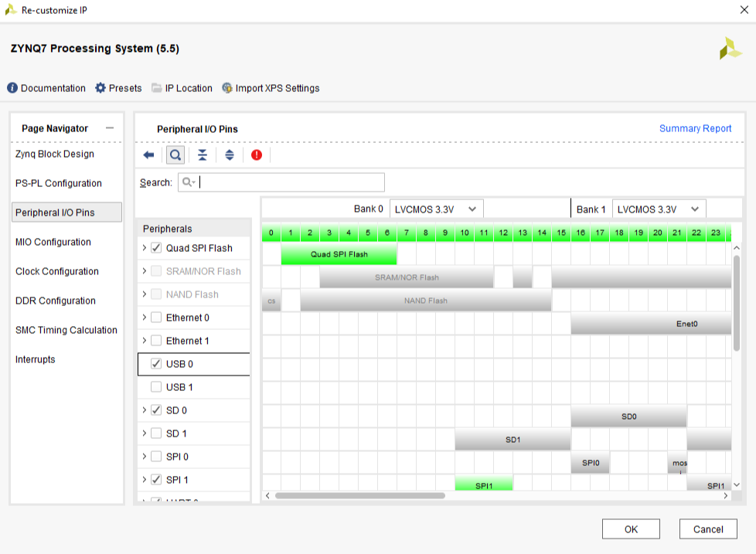Enable the USB 1 checkbox

[155, 387]
